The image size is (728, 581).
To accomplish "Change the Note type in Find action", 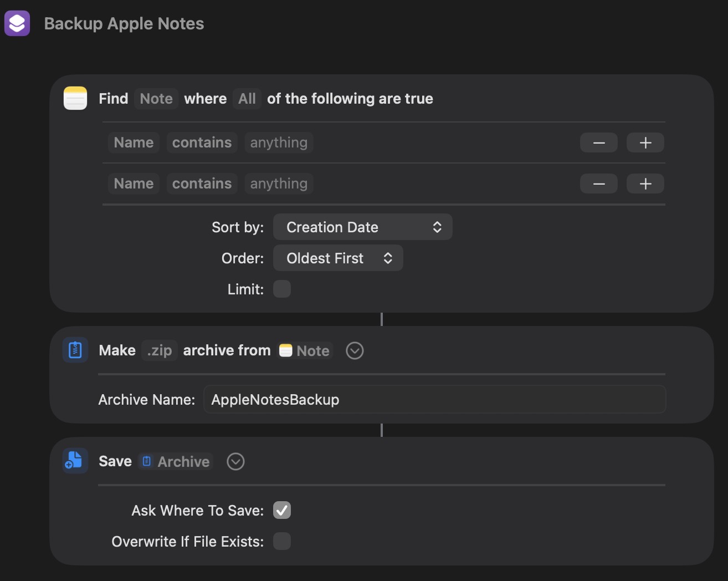I will (x=156, y=99).
